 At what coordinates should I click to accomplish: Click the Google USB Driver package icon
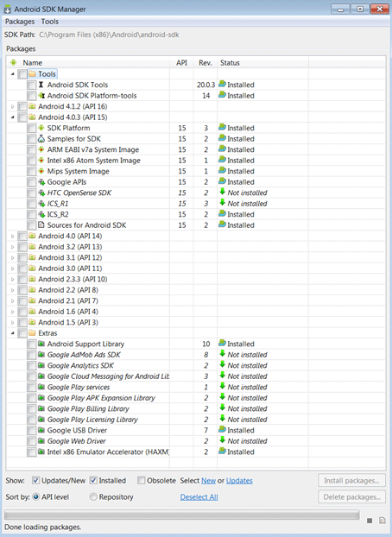click(41, 430)
